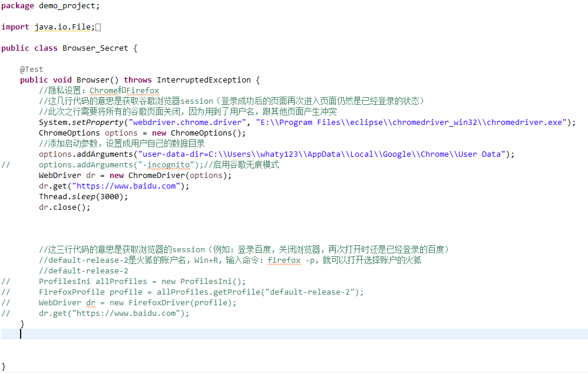Click the user-data-dir argument string
Screen dimensions: 588x373
[322, 154]
